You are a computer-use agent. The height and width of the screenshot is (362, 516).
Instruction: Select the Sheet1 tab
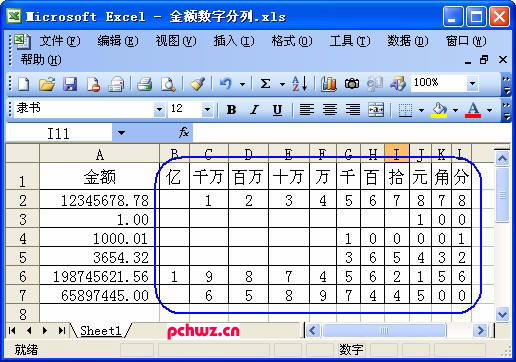click(101, 330)
